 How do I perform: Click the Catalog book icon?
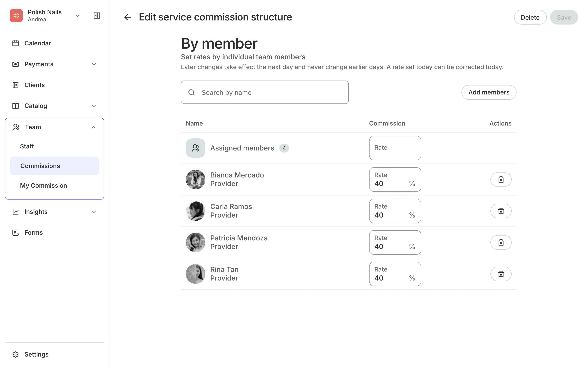click(x=16, y=106)
